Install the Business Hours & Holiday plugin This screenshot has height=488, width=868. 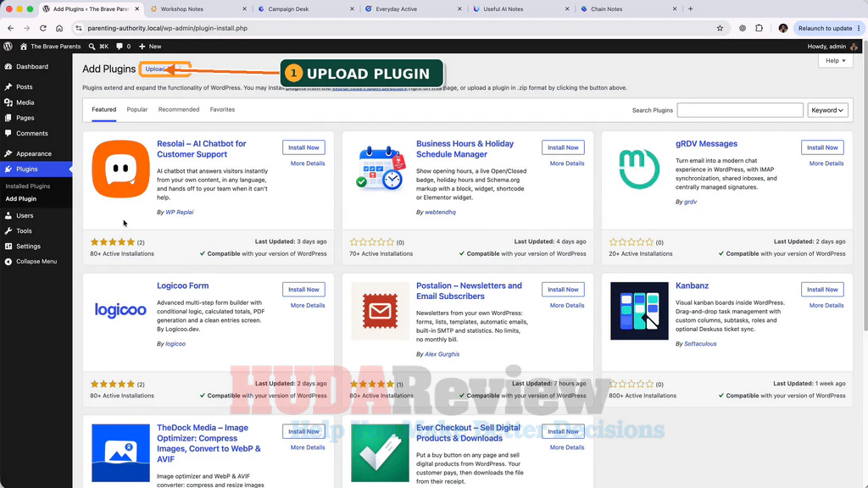[563, 147]
